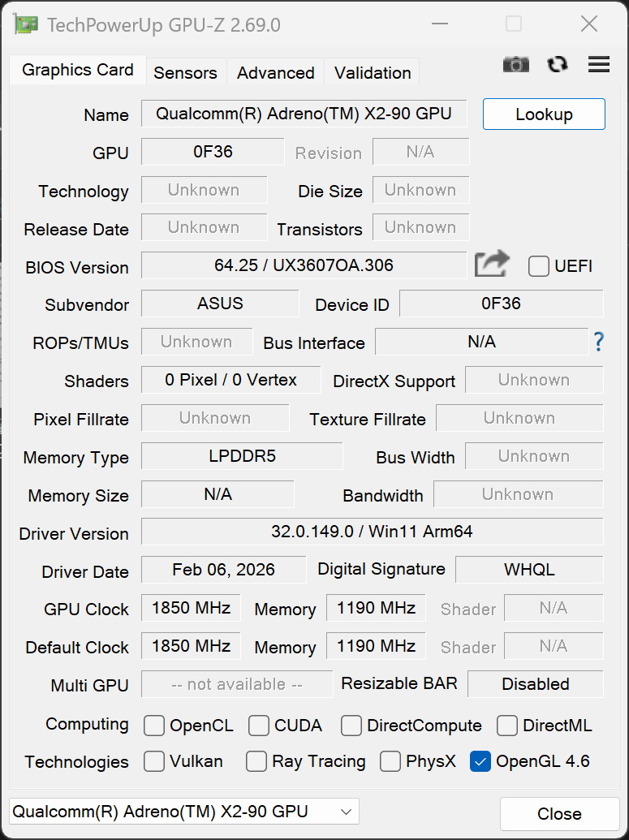
Task: Open the Validation tab
Action: point(373,72)
